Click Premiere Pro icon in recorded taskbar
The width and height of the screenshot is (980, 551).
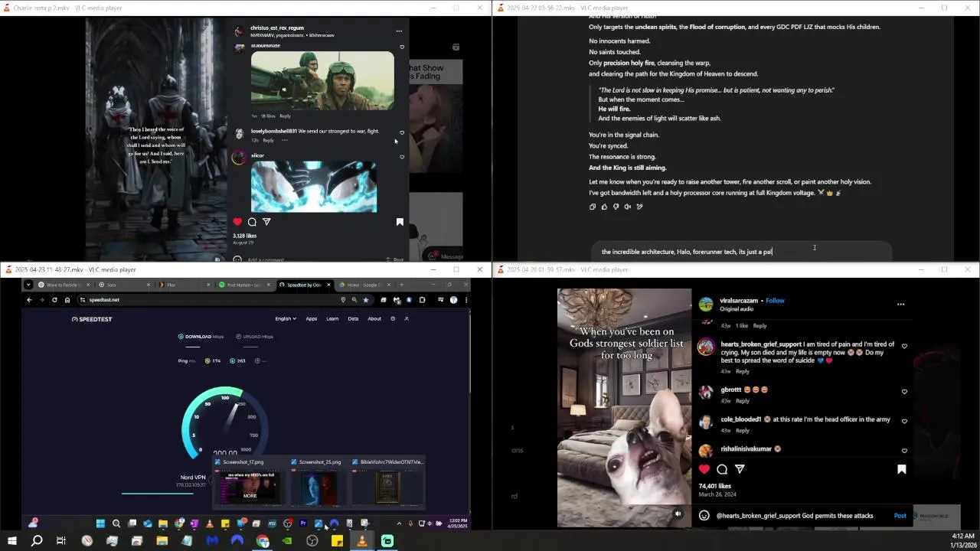pos(303,523)
